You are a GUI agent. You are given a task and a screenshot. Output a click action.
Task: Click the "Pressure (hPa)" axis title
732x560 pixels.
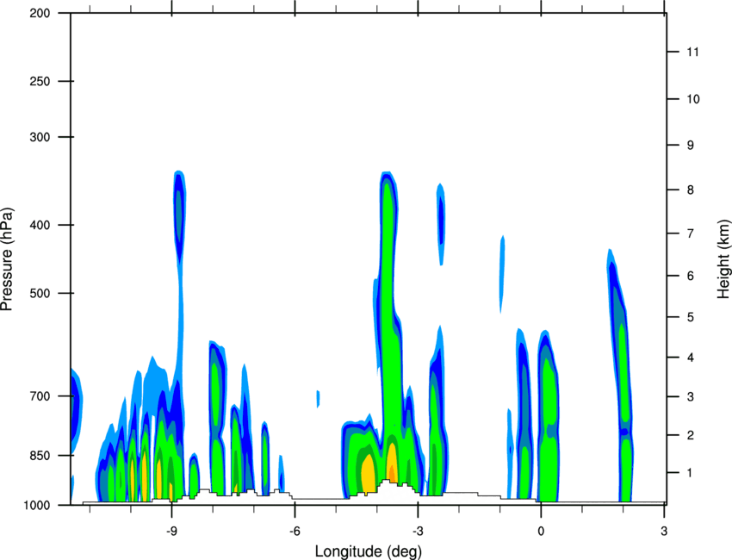[7, 259]
